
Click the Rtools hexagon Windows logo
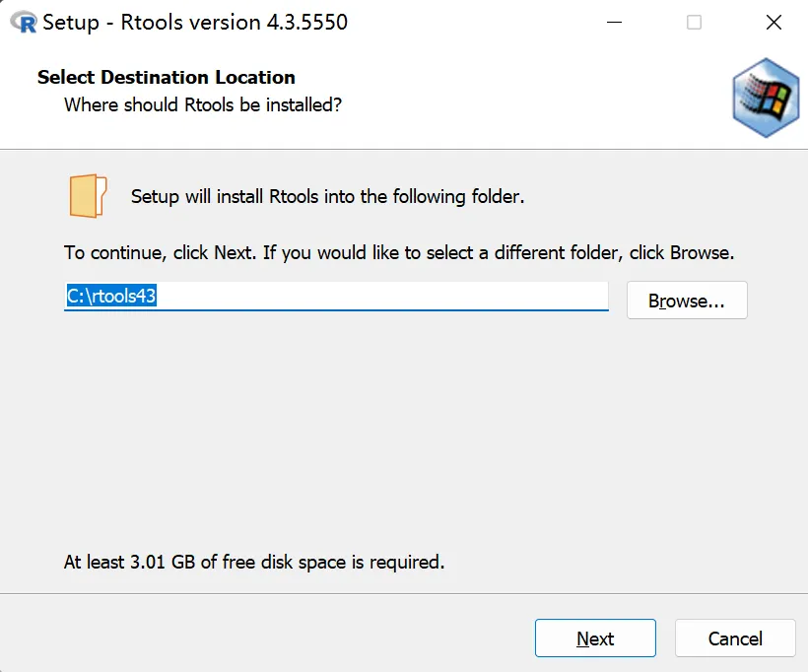[766, 98]
